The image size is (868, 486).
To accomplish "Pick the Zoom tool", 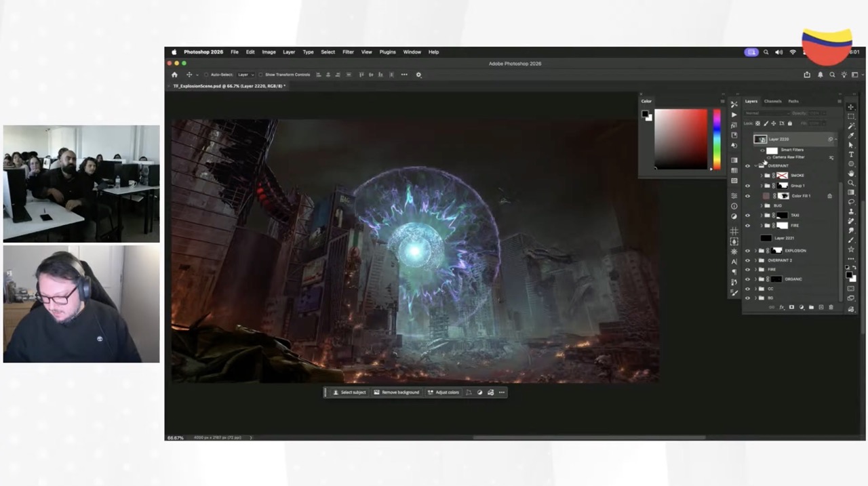I will tap(851, 183).
